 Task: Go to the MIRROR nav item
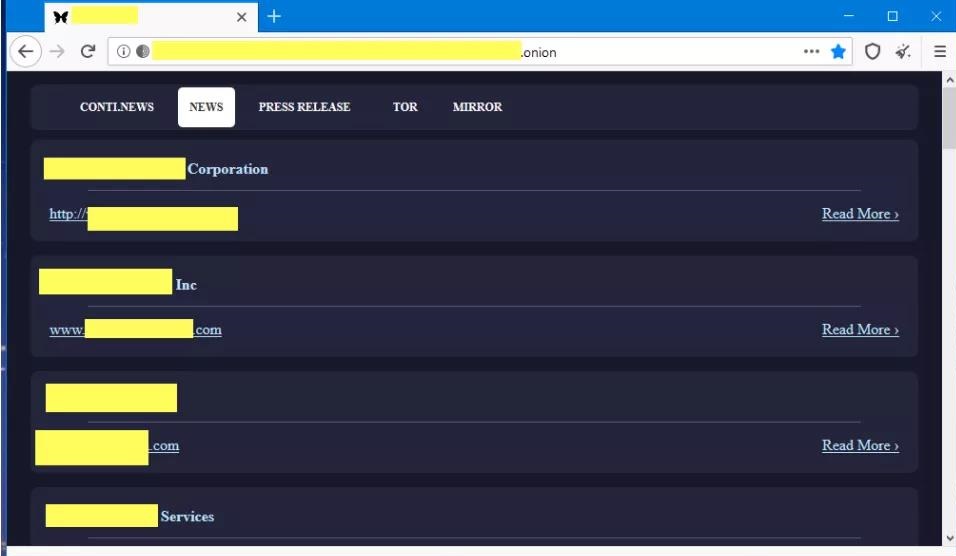tap(477, 107)
